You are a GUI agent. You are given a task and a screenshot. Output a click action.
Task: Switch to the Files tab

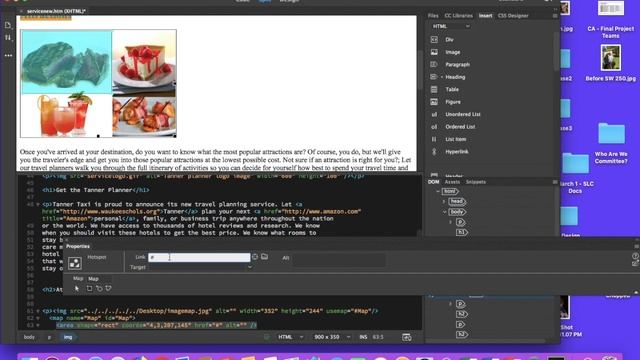click(433, 16)
